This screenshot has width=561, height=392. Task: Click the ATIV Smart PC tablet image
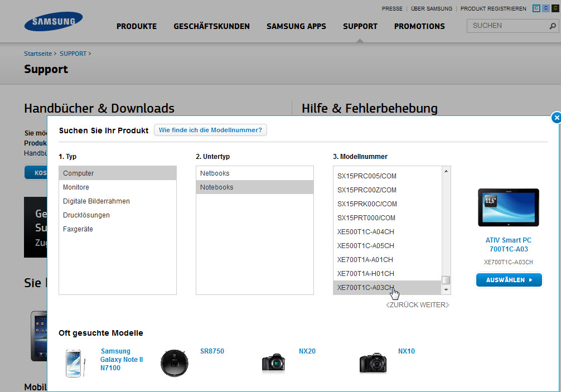[509, 207]
